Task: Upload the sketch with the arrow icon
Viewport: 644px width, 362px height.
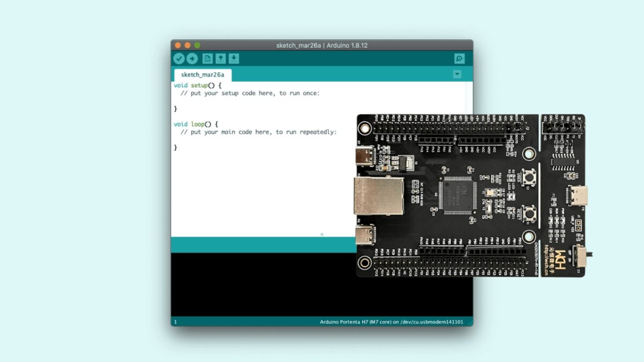Action: 192,58
